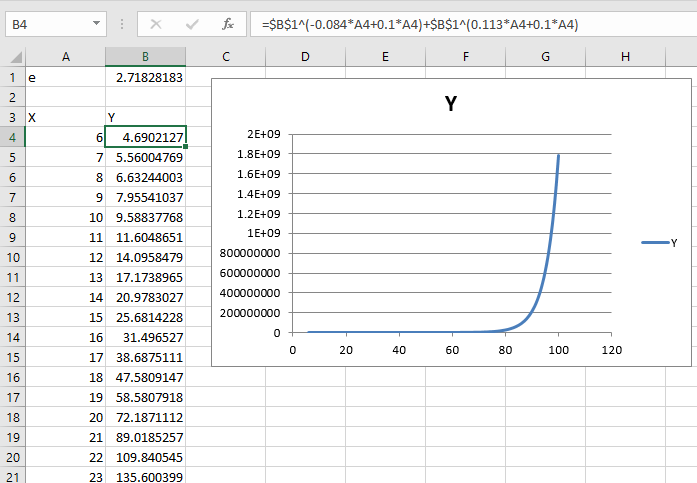Select column D header
This screenshot has height=483, width=697.
coord(305,57)
